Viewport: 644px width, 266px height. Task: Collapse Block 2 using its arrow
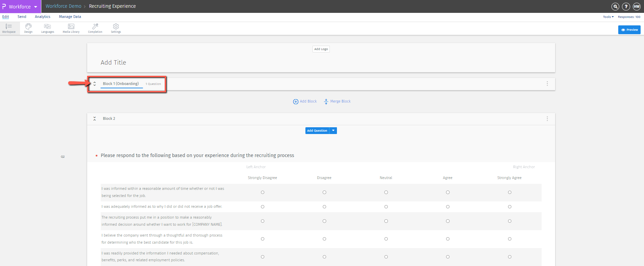[x=95, y=119]
